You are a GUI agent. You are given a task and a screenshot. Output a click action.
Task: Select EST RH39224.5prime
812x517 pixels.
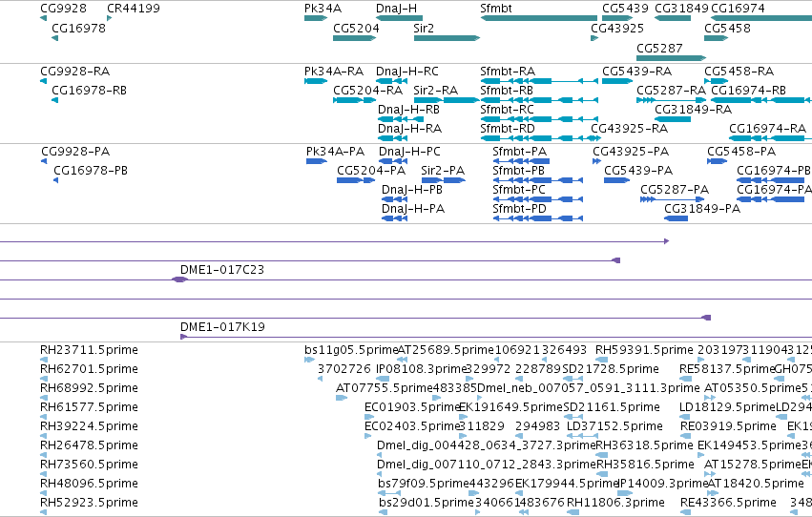pos(44,436)
